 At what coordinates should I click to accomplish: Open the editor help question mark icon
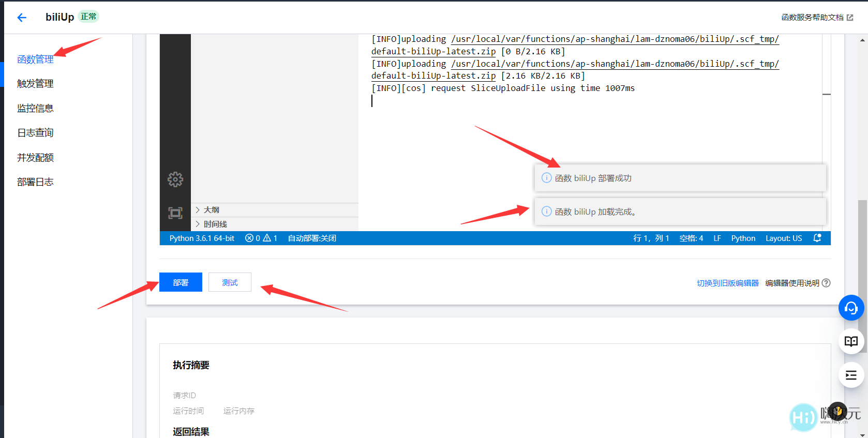[826, 283]
